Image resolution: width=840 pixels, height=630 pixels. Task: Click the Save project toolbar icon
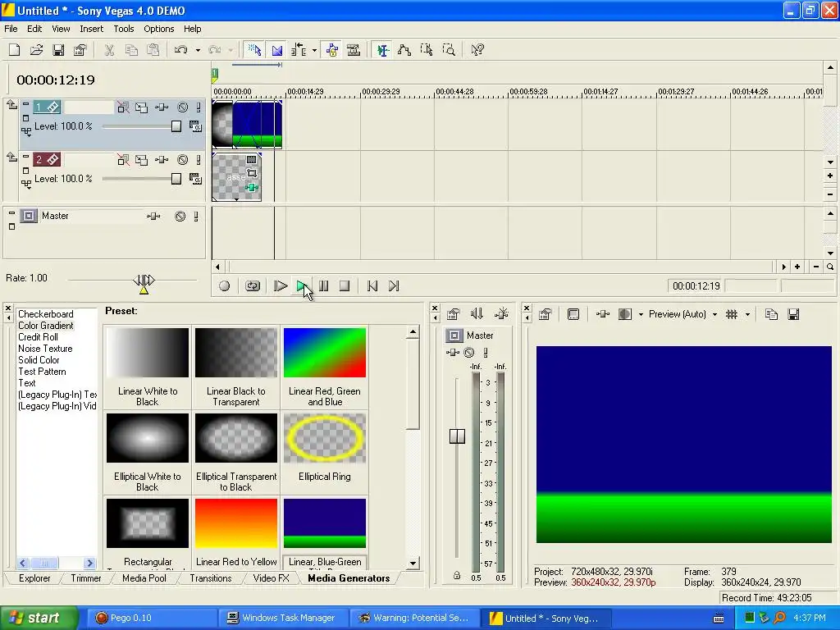pyautogui.click(x=58, y=50)
